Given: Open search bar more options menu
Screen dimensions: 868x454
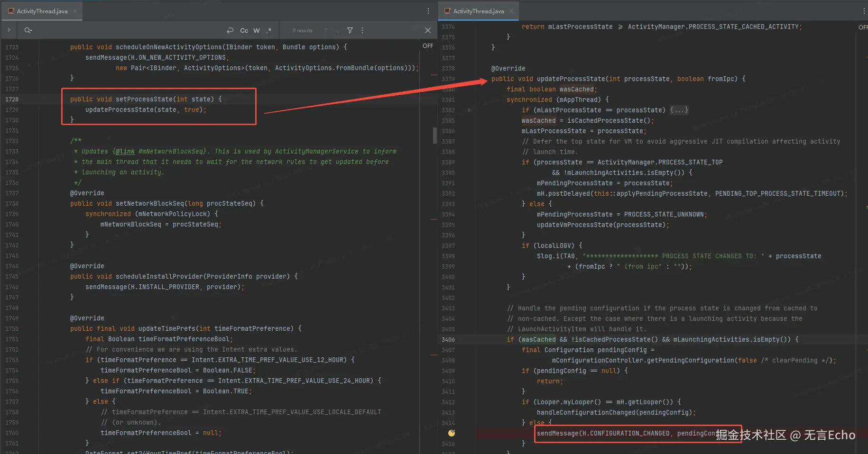Looking at the screenshot, I should (362, 30).
